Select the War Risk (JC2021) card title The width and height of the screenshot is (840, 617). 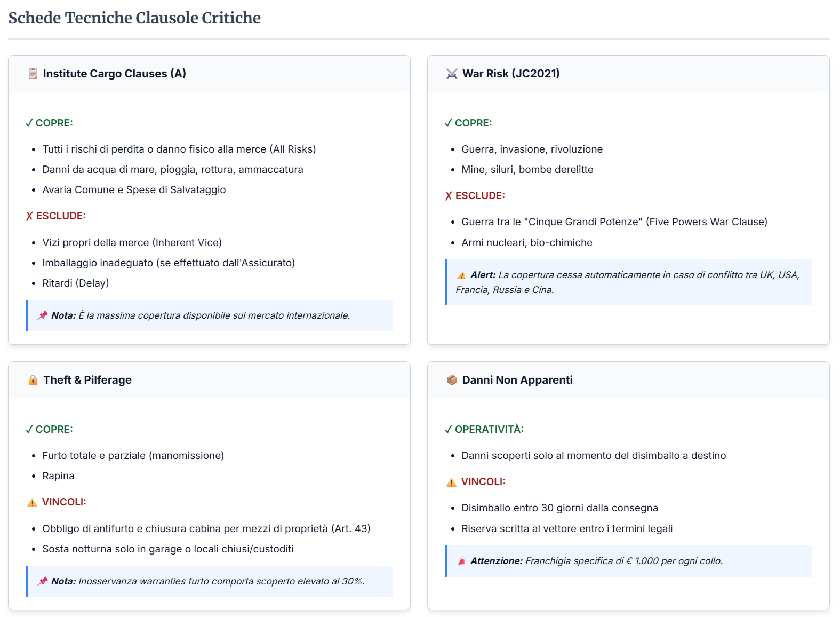pos(510,74)
